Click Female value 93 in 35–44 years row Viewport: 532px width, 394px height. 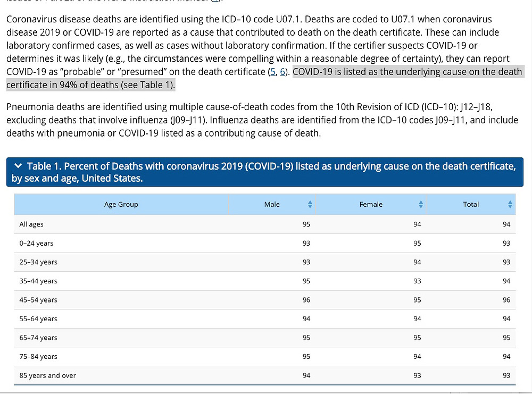417,281
